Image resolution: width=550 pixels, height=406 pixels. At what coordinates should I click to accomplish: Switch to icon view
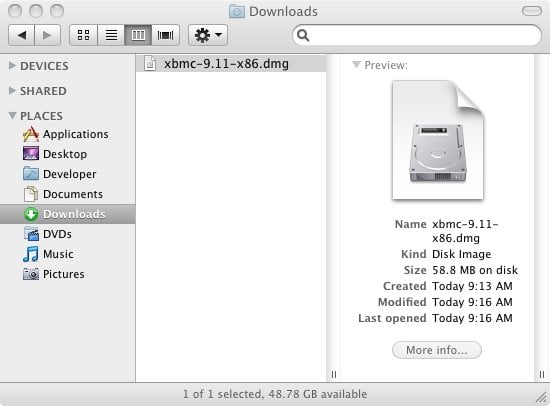(83, 35)
